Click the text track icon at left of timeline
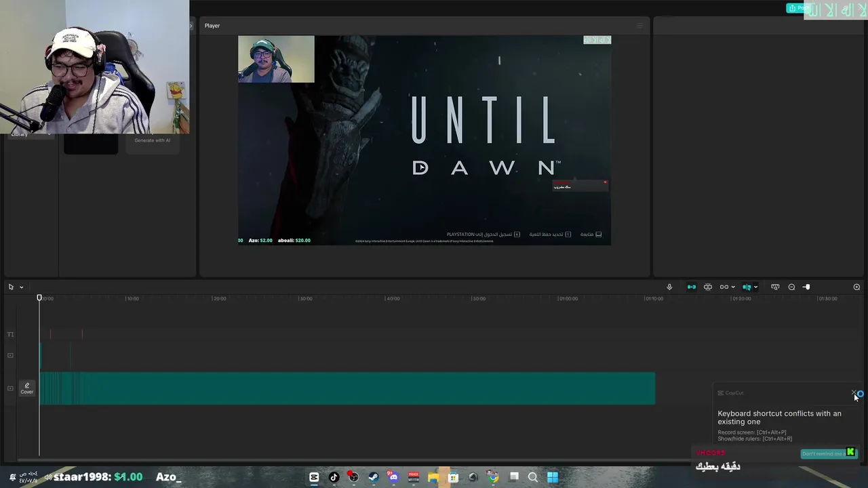The width and height of the screenshot is (868, 488). coord(10,334)
